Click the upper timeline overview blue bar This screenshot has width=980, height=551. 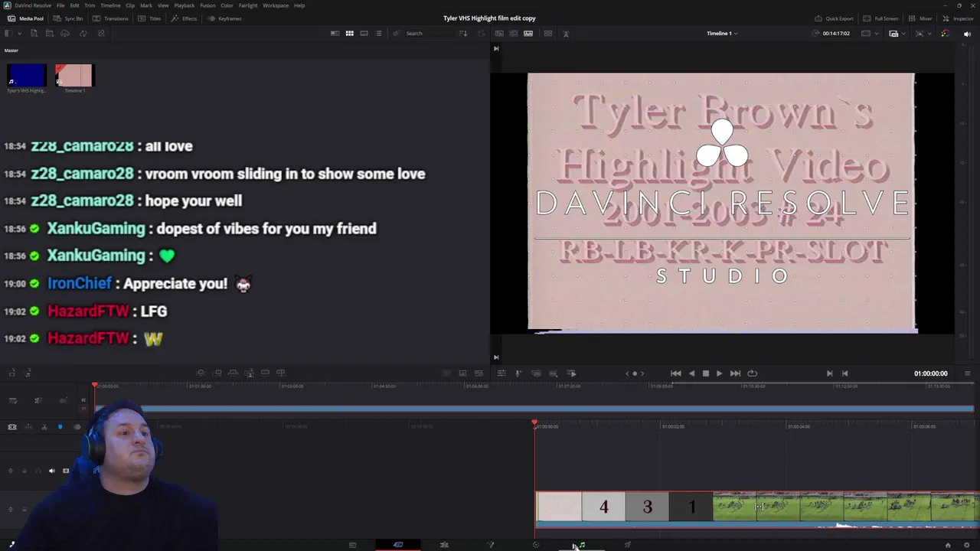tap(534, 409)
